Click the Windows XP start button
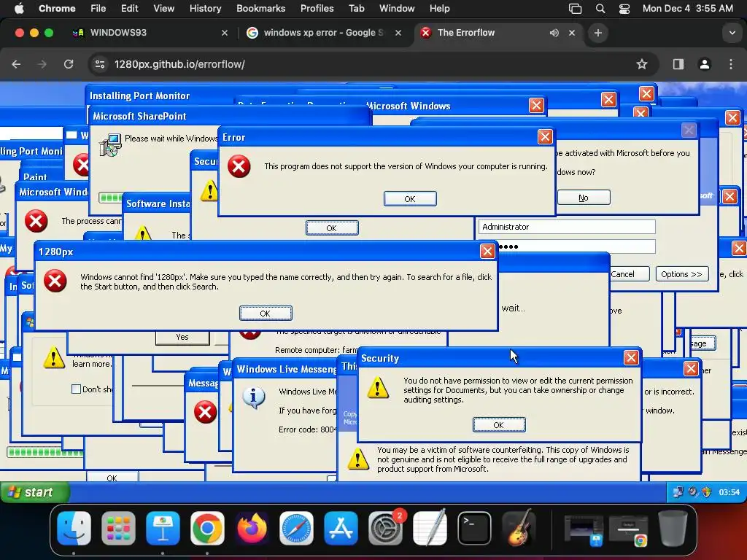This screenshot has width=747, height=560. click(x=35, y=492)
